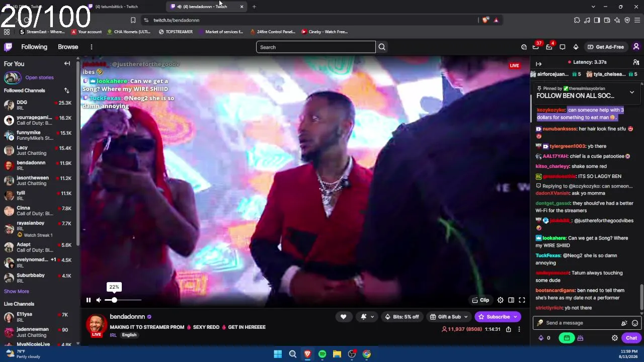Image resolution: width=644 pixels, height=362 pixels.
Task: Open Windows Start menu
Action: tap(278, 354)
